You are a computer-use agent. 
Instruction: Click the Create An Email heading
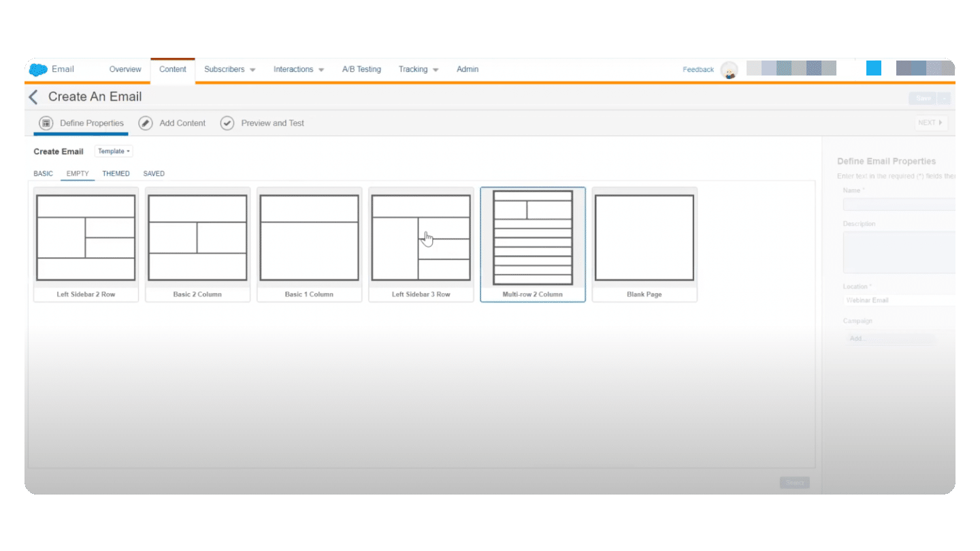coord(95,97)
